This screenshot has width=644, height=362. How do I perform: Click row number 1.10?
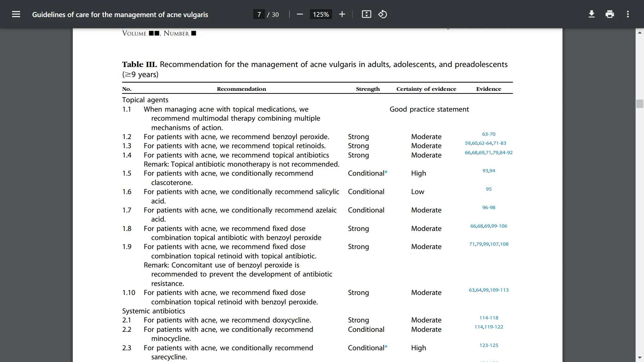point(128,293)
